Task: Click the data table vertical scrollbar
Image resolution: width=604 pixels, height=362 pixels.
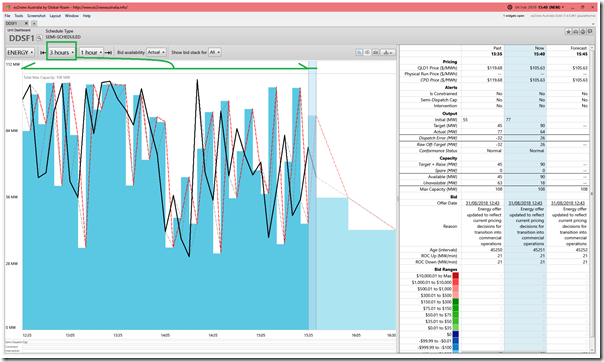Action: [592, 193]
